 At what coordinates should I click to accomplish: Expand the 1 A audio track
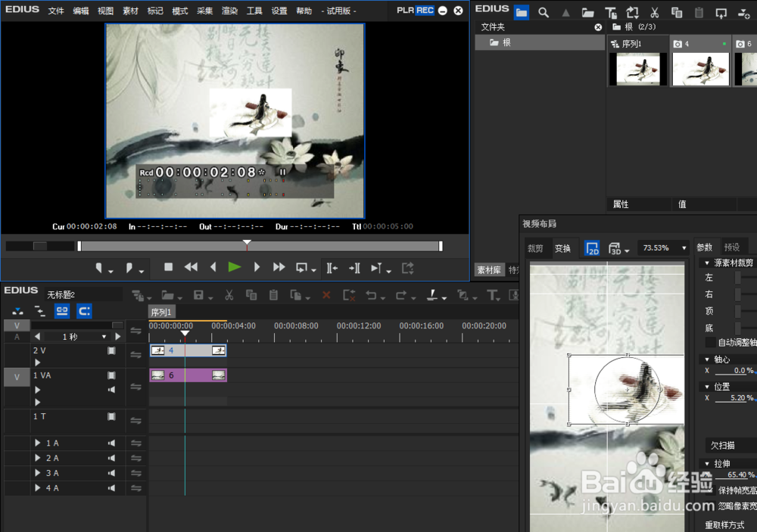click(38, 443)
